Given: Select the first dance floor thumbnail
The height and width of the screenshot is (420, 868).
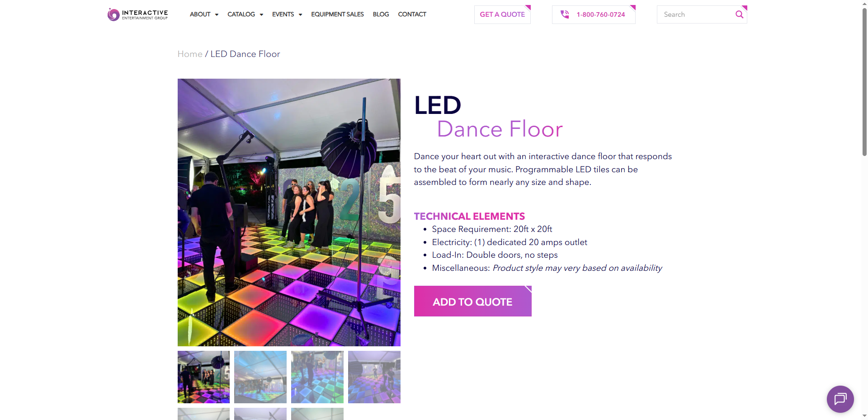Looking at the screenshot, I should [203, 377].
